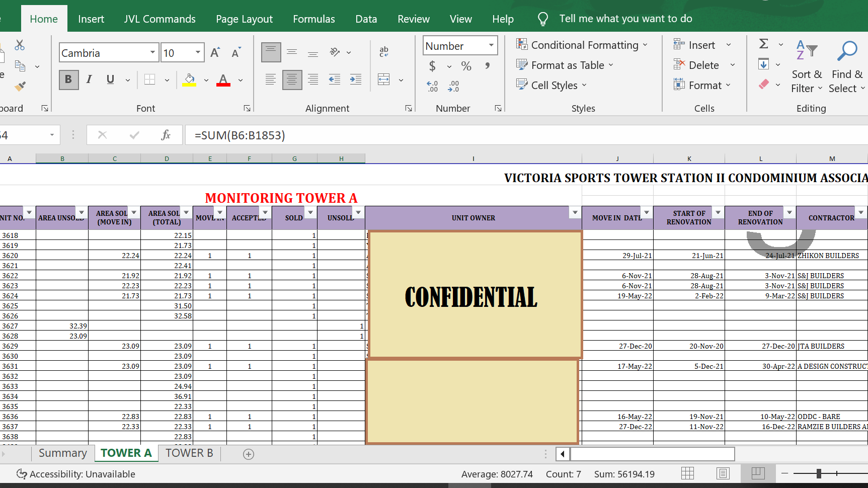
Task: Click the Orientation text angle icon
Action: tap(335, 52)
